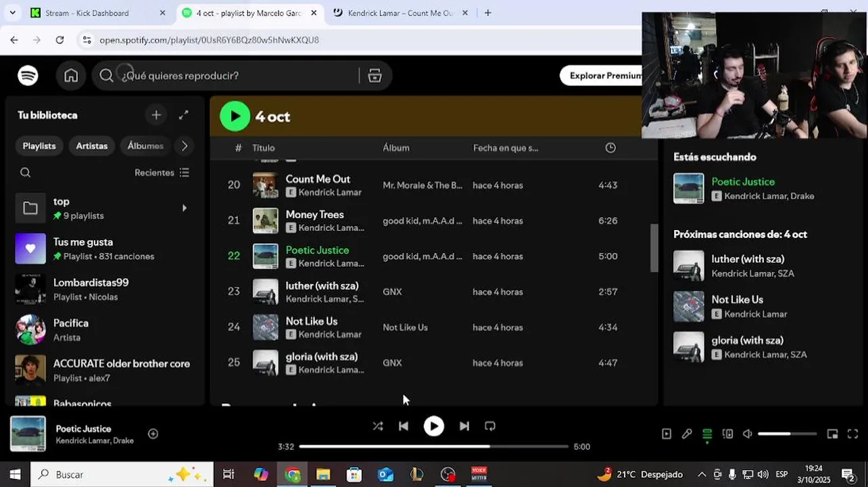Image resolution: width=868 pixels, height=487 pixels.
Task: Skip to next track
Action: [464, 426]
